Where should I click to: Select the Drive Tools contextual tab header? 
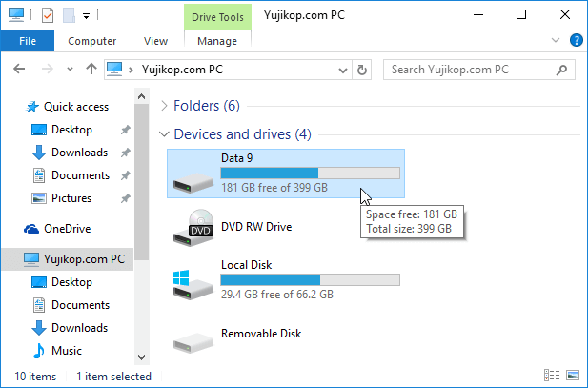(217, 17)
